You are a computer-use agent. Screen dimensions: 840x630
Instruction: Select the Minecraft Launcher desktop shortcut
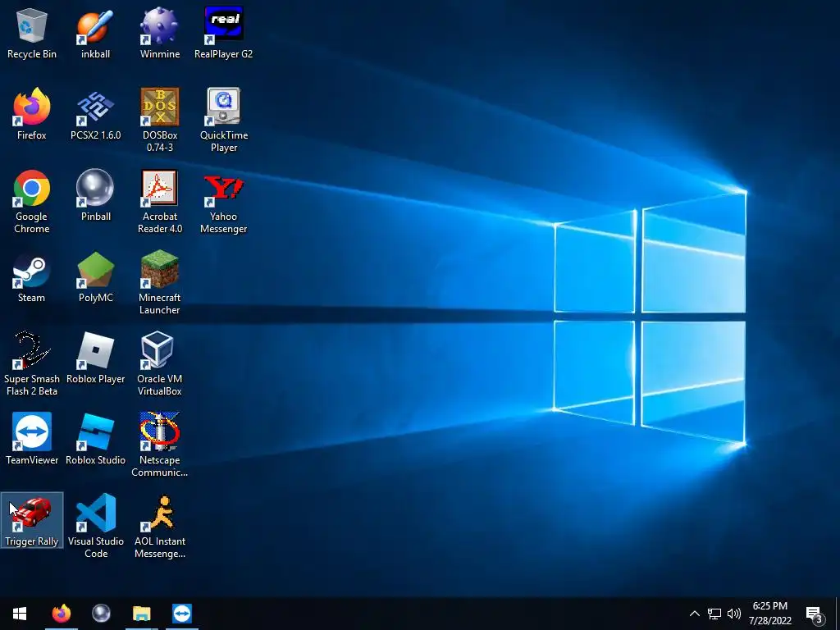coord(160,283)
